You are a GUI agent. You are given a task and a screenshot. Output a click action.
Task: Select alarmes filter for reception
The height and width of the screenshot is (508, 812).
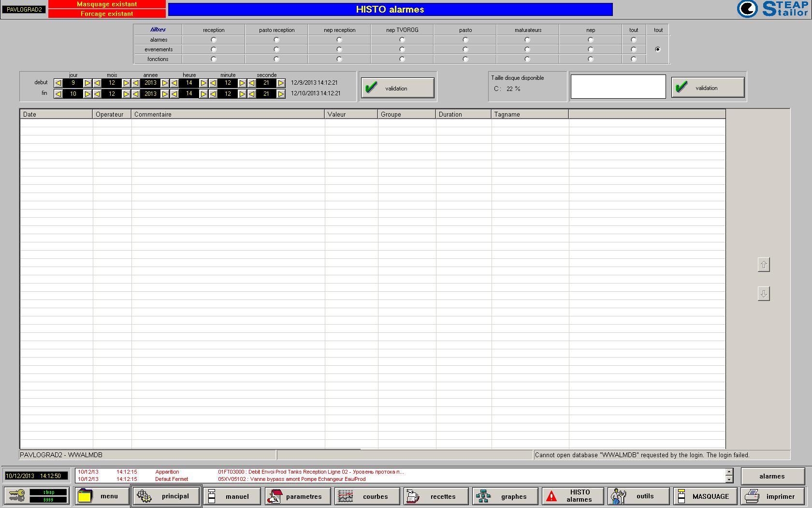[214, 40]
